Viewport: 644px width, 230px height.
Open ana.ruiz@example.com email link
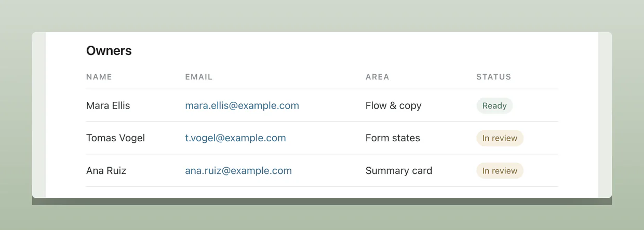coord(238,170)
